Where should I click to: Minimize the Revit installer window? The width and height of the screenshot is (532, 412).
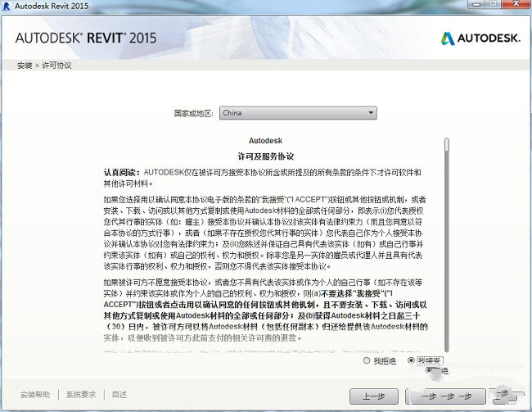click(x=477, y=4)
